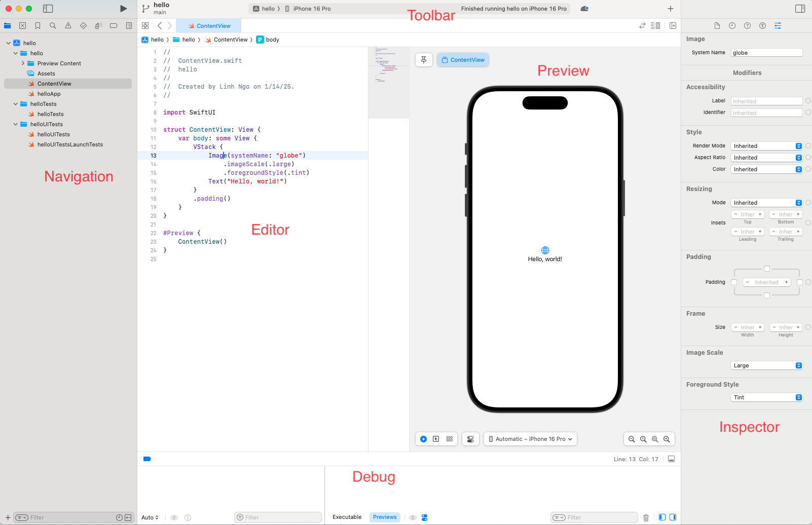Open the bookmark navigator icon

pyautogui.click(x=38, y=26)
